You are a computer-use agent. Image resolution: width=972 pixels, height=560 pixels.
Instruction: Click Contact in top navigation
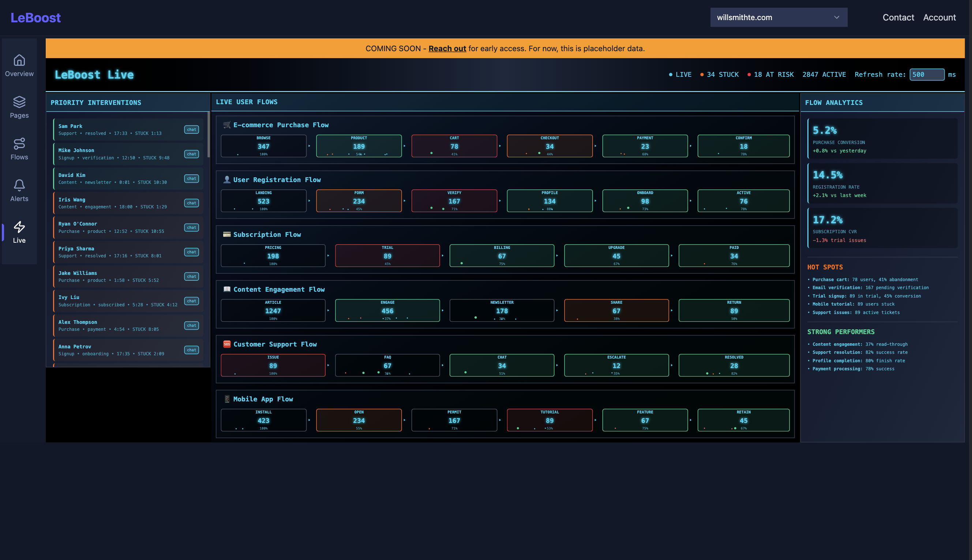pos(898,17)
